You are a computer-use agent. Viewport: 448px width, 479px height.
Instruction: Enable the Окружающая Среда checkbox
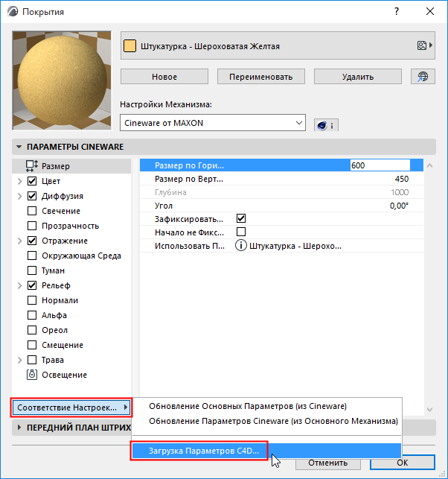point(32,256)
